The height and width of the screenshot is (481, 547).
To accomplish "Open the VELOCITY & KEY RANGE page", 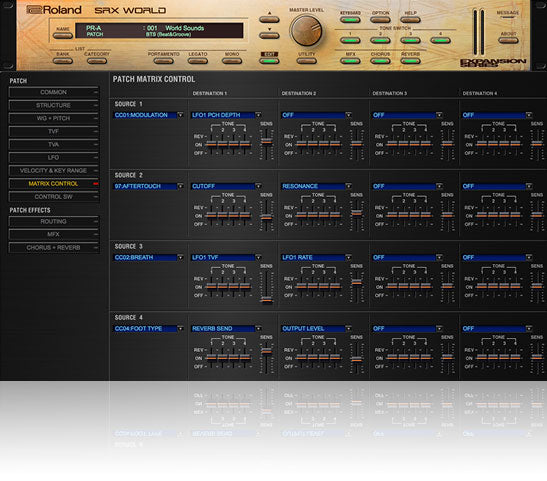I will click(54, 171).
